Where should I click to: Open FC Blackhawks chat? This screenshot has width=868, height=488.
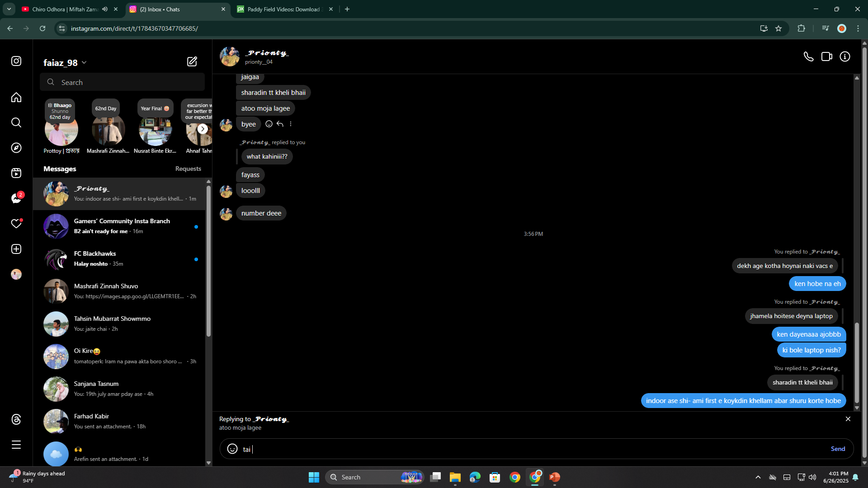click(120, 258)
